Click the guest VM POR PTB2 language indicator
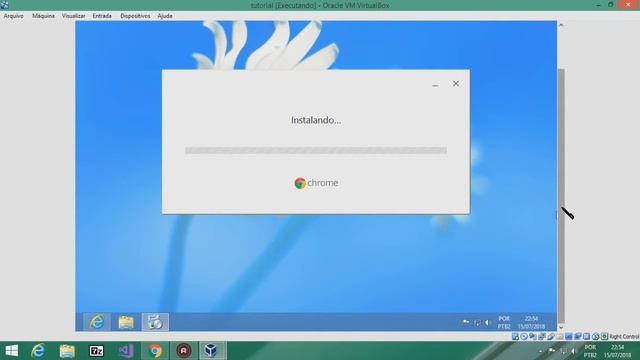 pyautogui.click(x=504, y=322)
